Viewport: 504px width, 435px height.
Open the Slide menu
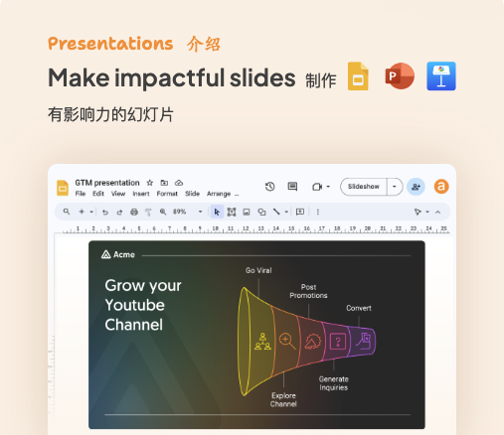click(192, 194)
